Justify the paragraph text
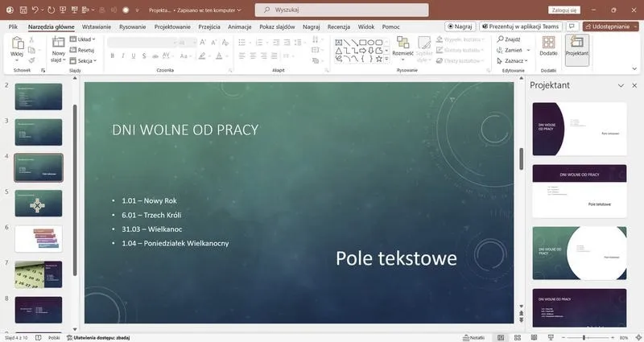 [274, 56]
